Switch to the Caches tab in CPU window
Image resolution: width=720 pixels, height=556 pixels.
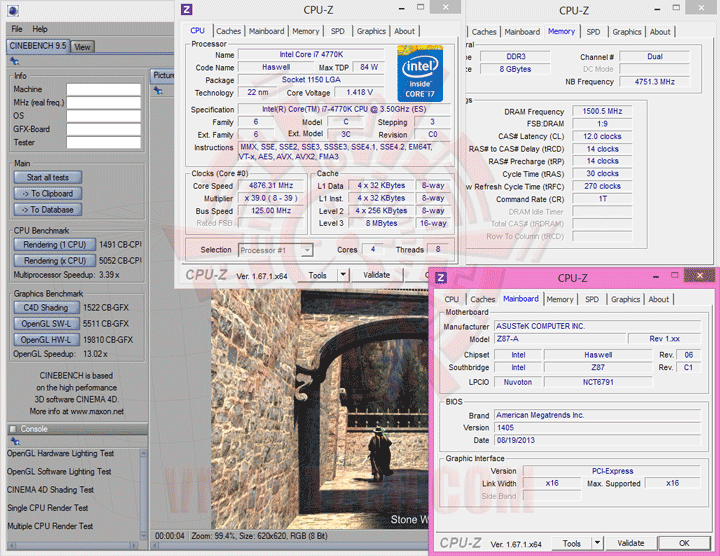[228, 31]
